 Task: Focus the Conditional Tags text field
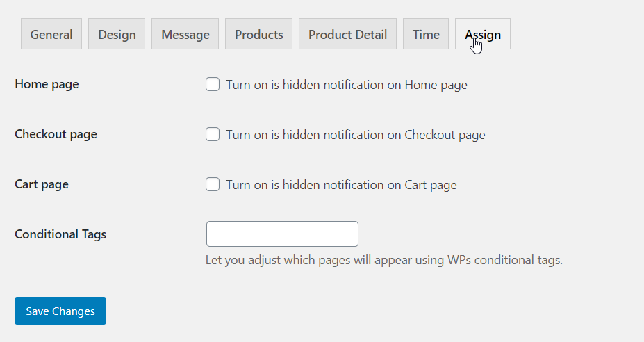click(282, 234)
